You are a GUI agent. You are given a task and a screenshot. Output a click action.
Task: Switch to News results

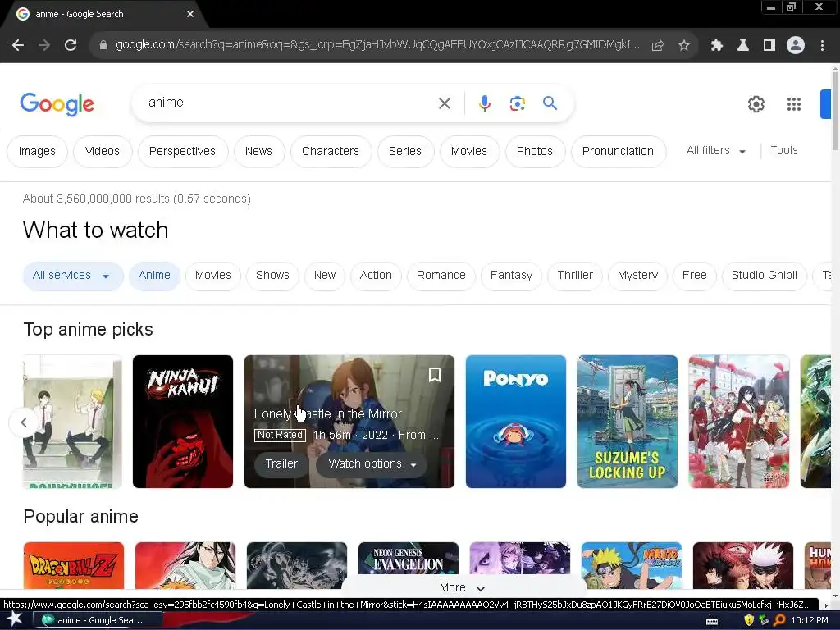[258, 152]
